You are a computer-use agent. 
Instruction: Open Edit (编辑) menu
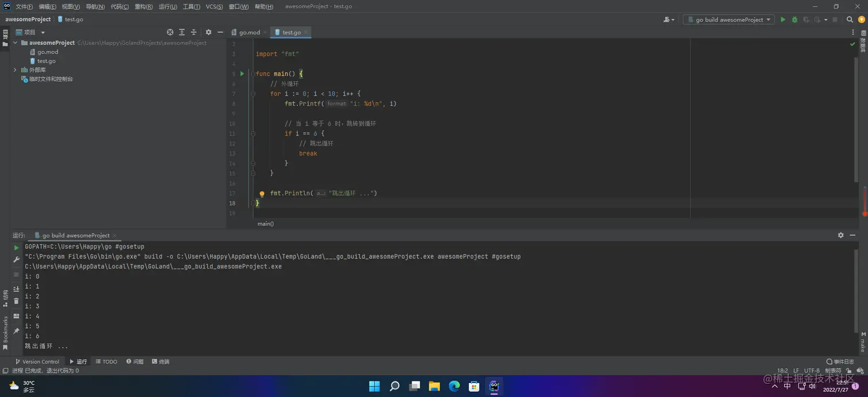tap(48, 6)
